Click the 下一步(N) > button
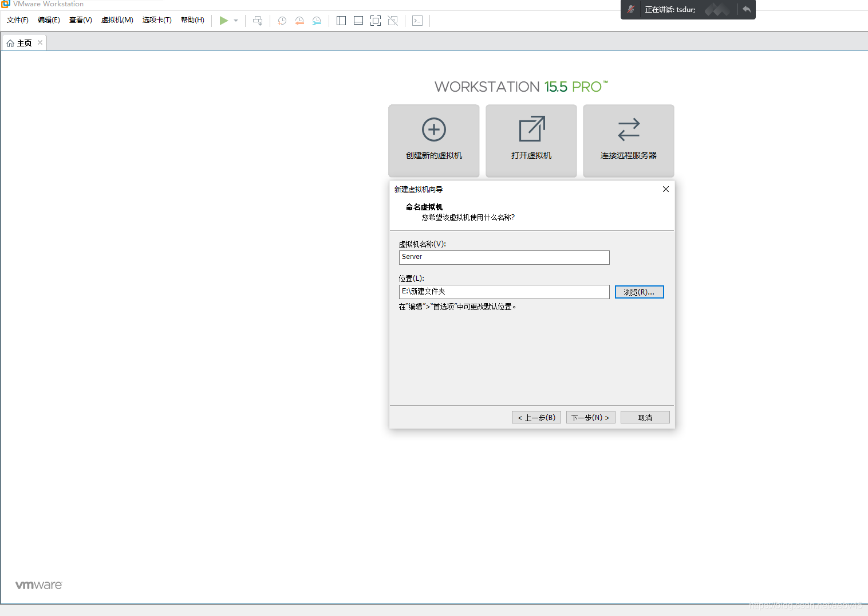The image size is (868, 616). point(591,417)
